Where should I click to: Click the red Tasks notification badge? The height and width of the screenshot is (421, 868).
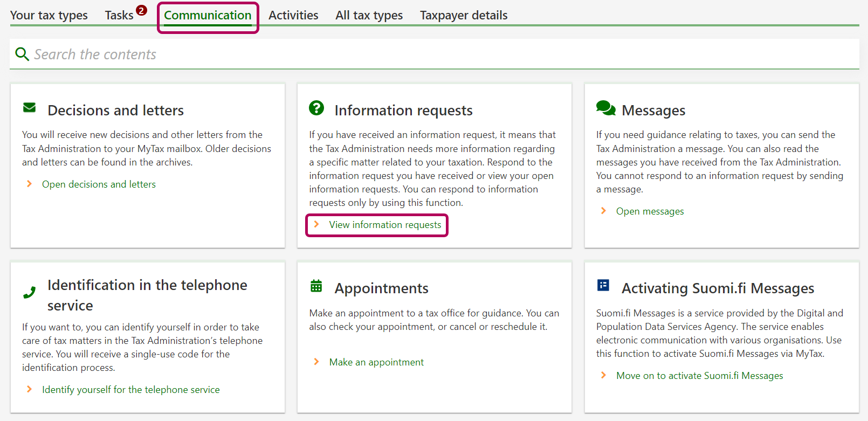[x=141, y=10]
